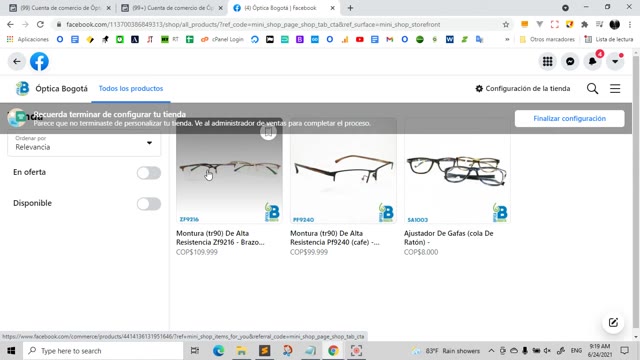This screenshot has width=640, height=360.
Task: Close the Óptica Bogotá Facebook tab
Action: [x=332, y=8]
